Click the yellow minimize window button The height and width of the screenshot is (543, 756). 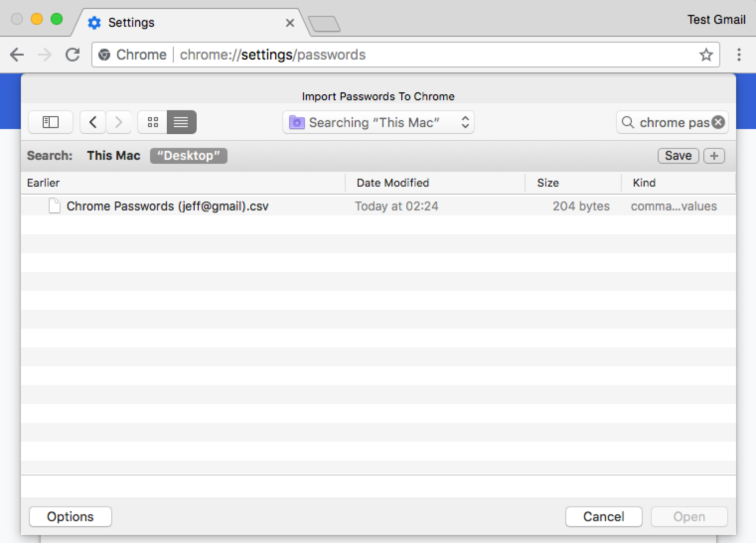37,19
